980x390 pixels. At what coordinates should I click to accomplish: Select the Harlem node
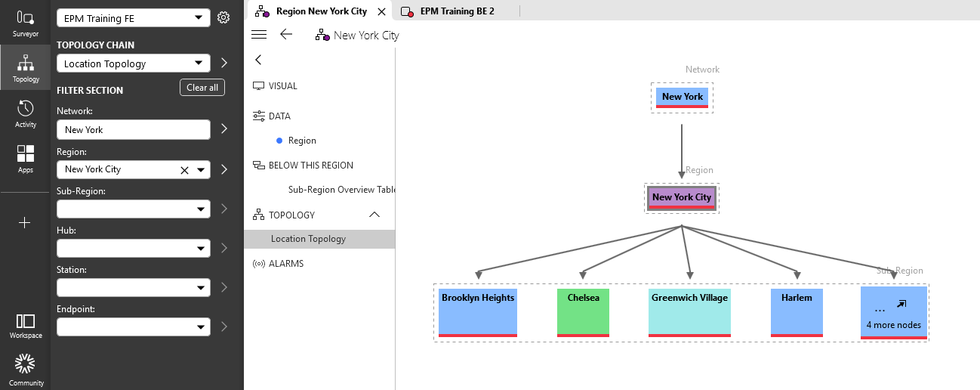coord(797,312)
